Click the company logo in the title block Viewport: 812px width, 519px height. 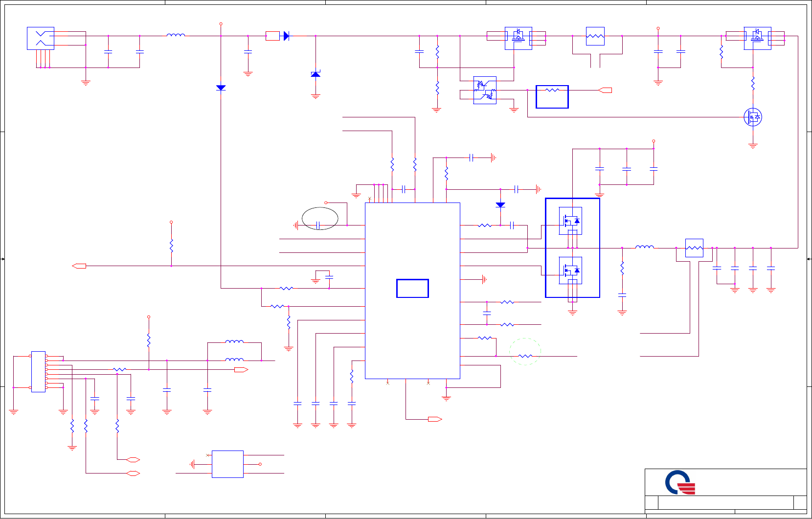tap(680, 483)
